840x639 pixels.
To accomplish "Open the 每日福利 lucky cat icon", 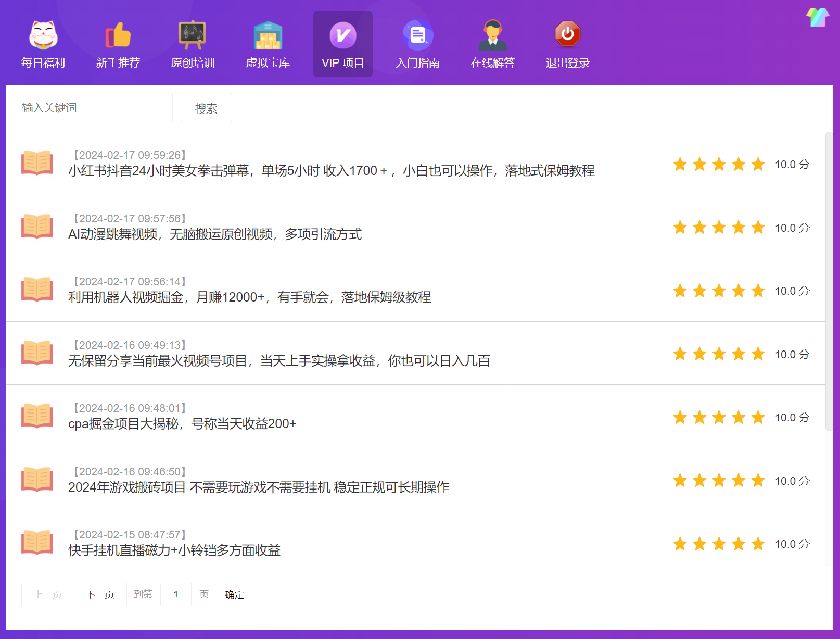I will (43, 35).
